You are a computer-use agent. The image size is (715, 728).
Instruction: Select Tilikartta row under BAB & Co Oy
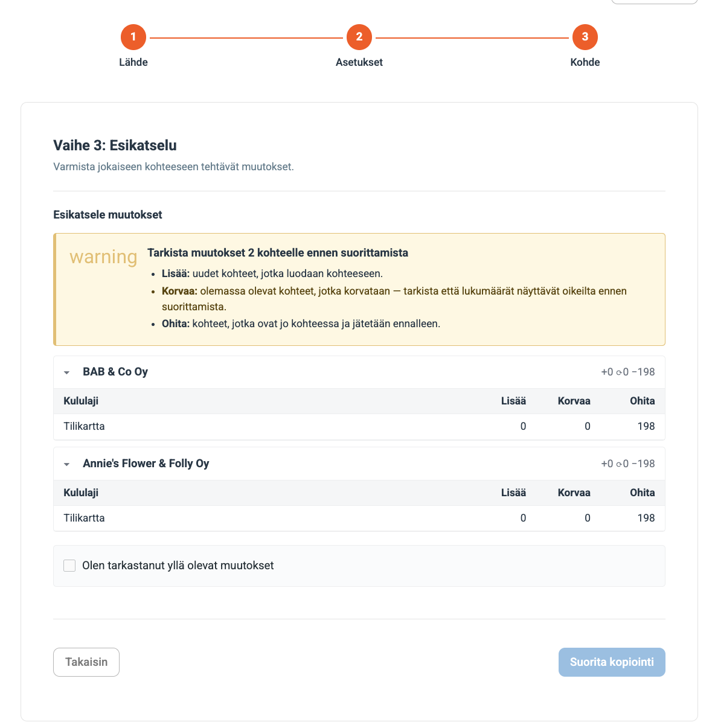tap(359, 426)
